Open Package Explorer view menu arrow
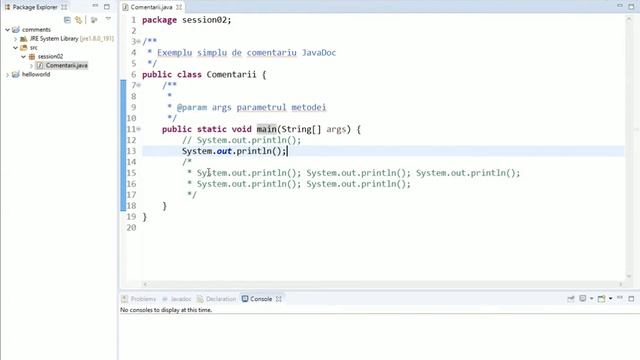 pos(108,19)
